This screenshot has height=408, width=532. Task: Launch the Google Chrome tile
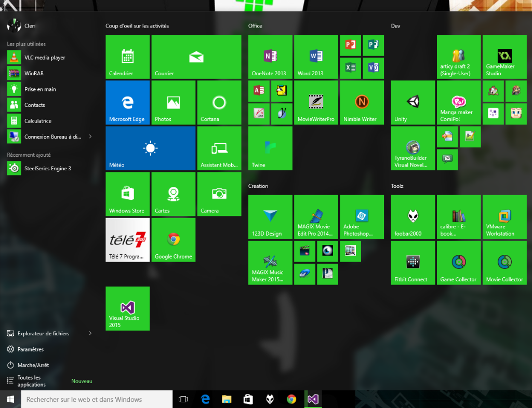click(174, 240)
